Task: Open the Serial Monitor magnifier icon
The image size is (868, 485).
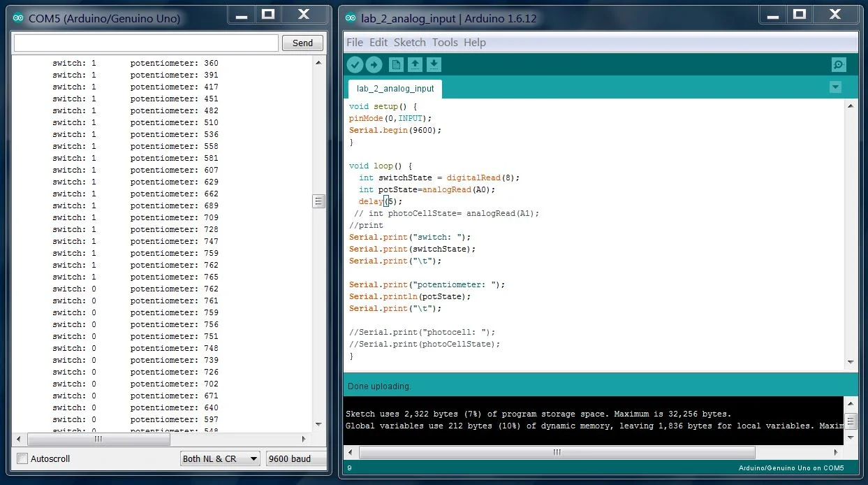Action: [839, 65]
